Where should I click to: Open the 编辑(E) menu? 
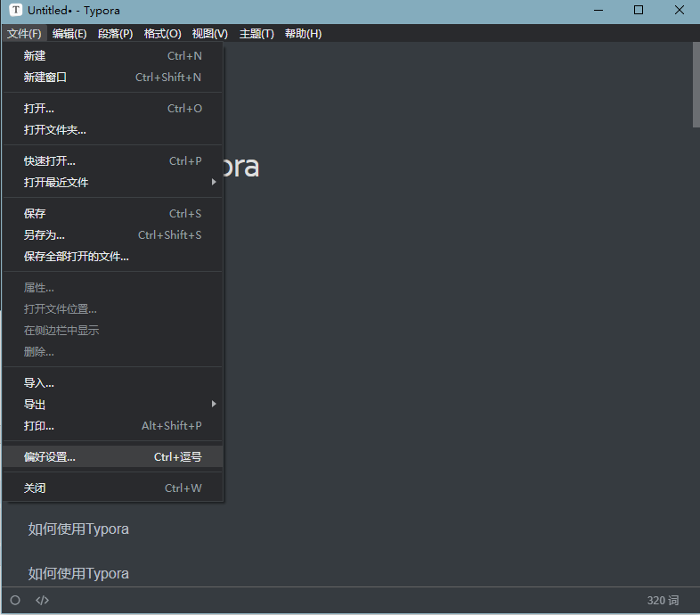pyautogui.click(x=69, y=34)
